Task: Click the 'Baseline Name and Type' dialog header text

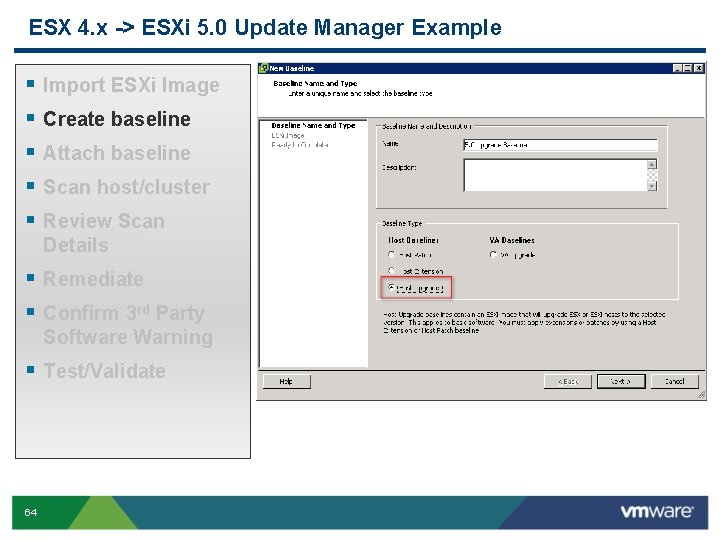Action: click(x=315, y=83)
